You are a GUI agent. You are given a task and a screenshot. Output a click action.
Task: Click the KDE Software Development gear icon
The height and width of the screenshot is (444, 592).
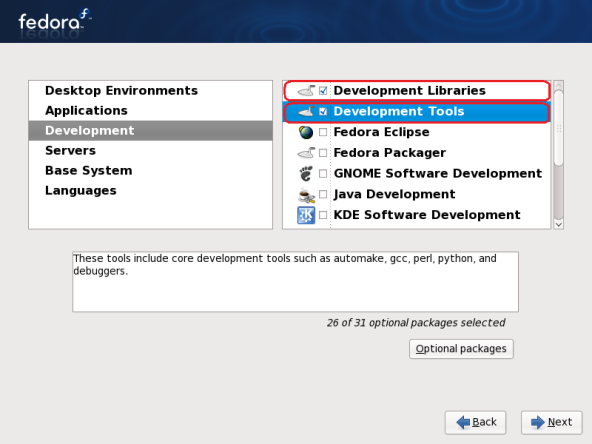[x=306, y=215]
